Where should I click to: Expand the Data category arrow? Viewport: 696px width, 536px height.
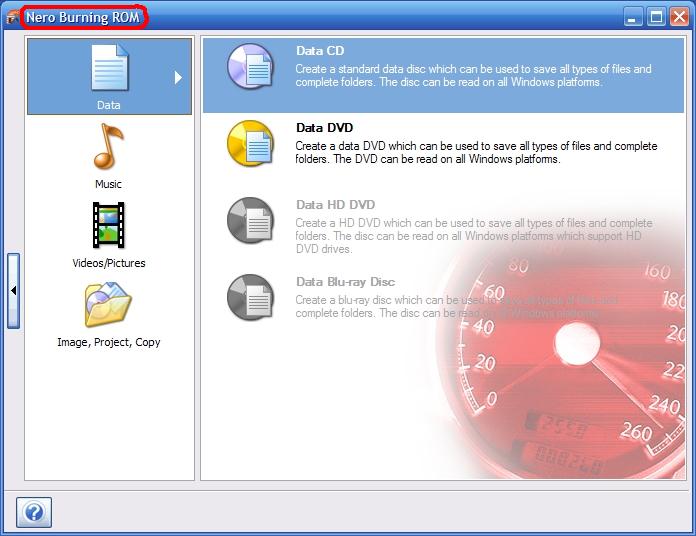coord(178,78)
